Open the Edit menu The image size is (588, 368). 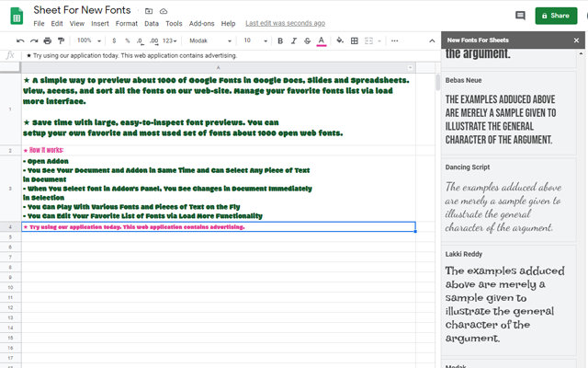[x=57, y=24]
